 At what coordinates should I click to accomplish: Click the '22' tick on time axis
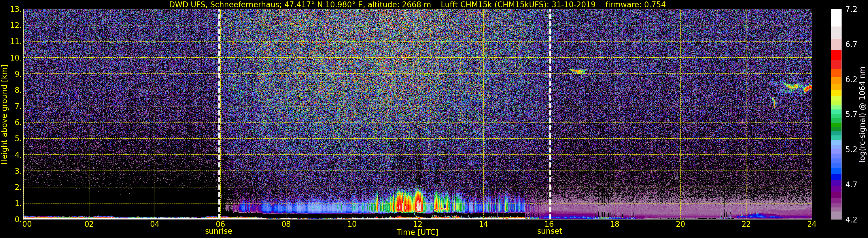(746, 224)
